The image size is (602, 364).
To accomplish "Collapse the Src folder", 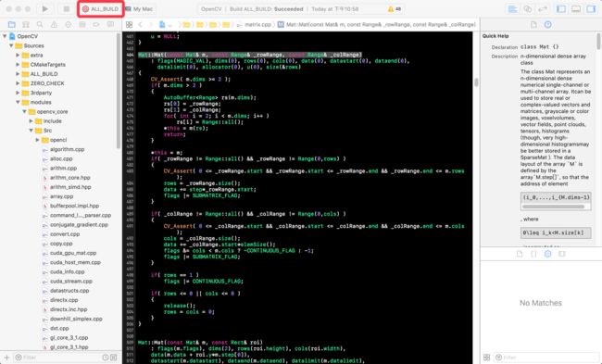I will [31, 131].
